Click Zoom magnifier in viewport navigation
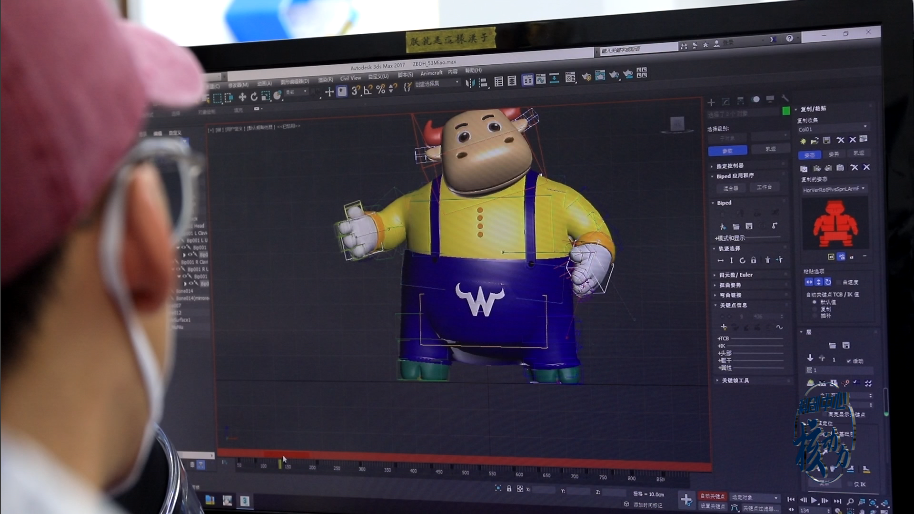This screenshot has height=514, width=914. pos(850,501)
